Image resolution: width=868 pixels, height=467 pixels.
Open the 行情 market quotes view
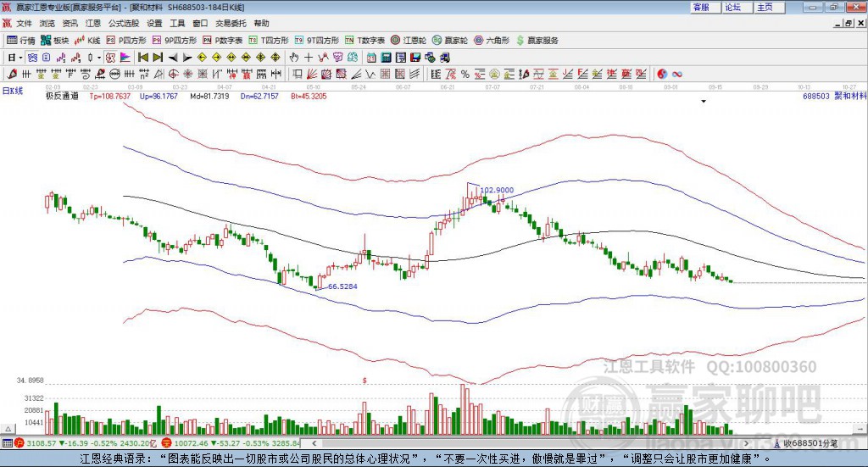tap(20, 41)
